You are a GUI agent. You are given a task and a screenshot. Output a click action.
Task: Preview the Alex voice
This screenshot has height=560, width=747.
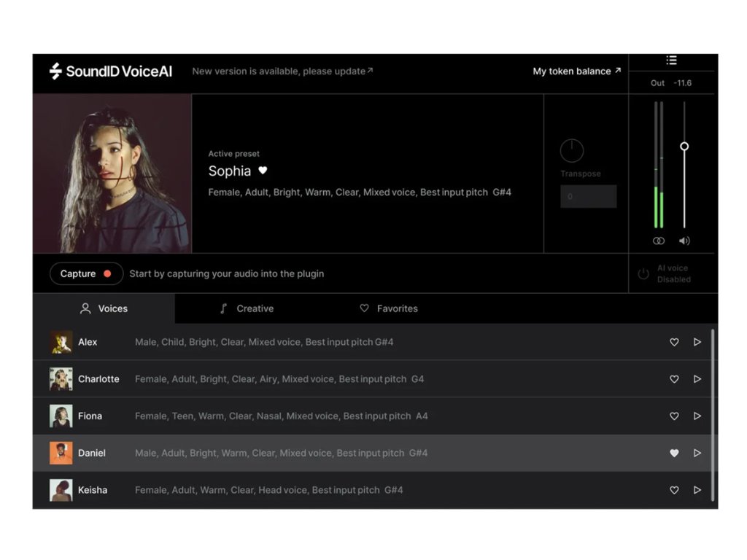coord(697,342)
